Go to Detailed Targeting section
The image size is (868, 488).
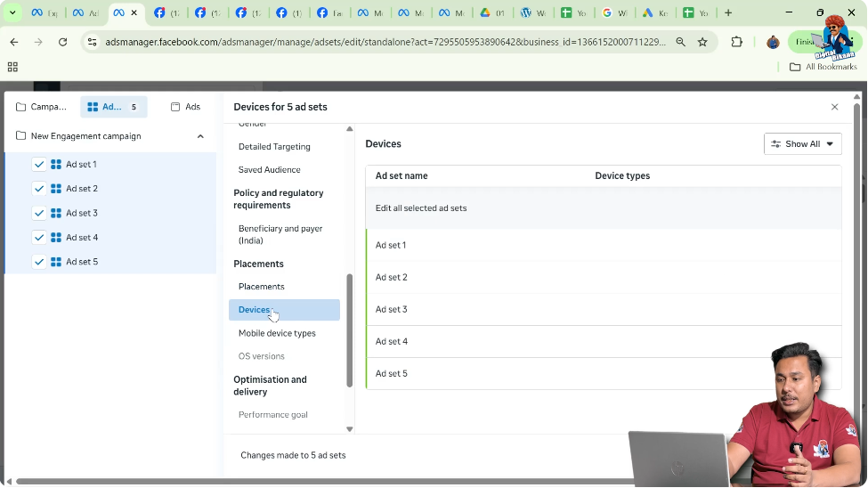coord(274,147)
